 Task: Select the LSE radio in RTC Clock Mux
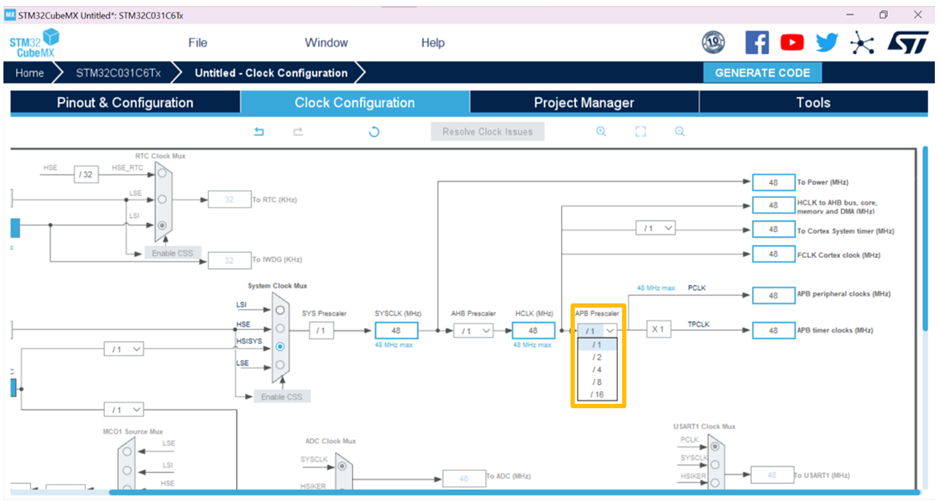tap(162, 200)
